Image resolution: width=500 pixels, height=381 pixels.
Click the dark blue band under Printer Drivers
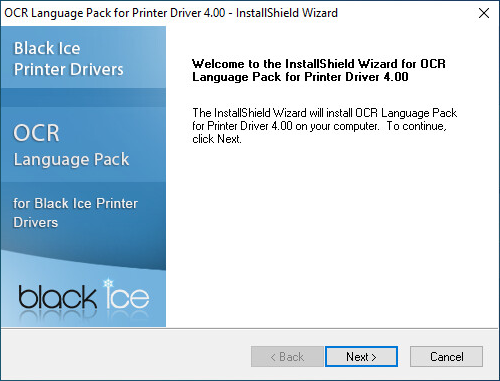pos(83,97)
